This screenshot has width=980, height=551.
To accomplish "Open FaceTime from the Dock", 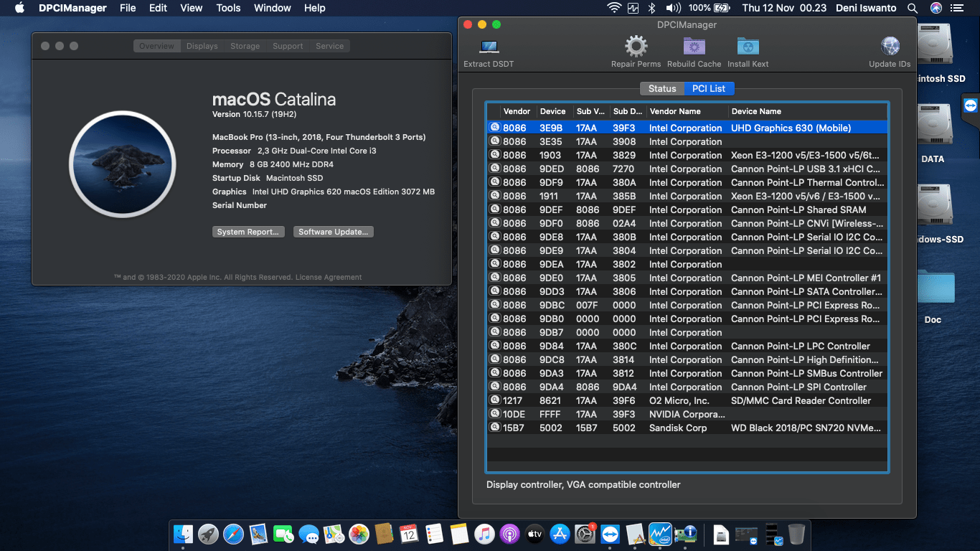I will click(284, 534).
